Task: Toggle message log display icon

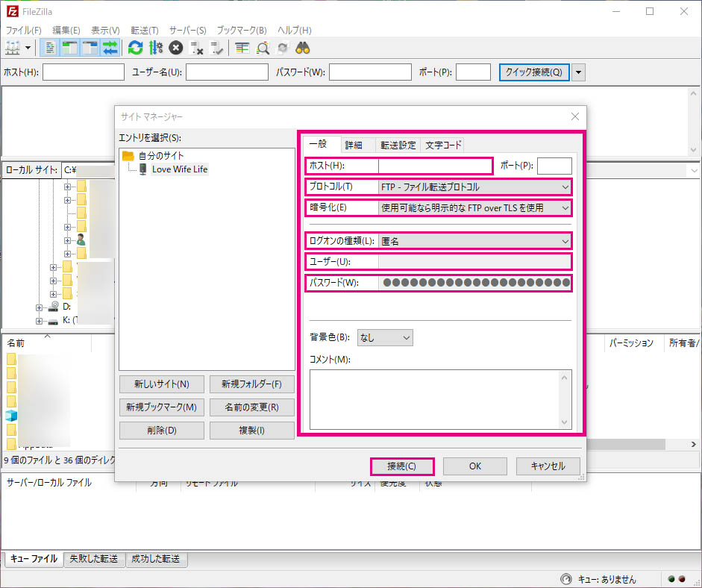Action: pyautogui.click(x=51, y=48)
